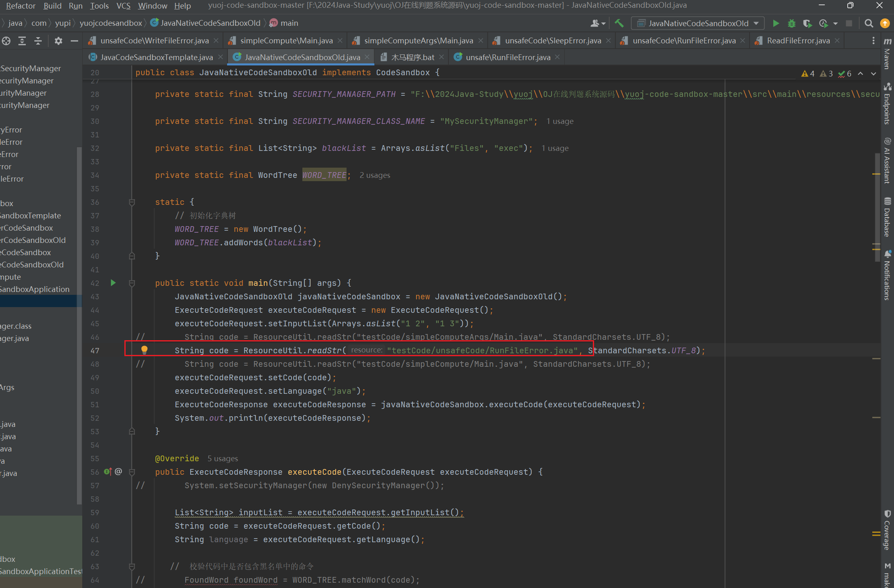Switch to simpleCompute\Main.java tab
Viewport: 894px width, 588px height.
pos(286,40)
